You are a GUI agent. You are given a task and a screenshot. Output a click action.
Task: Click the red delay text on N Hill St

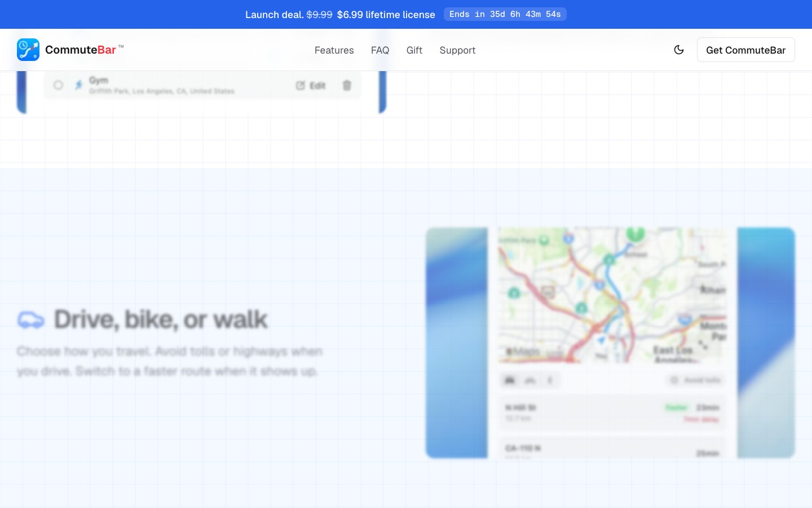click(x=701, y=419)
